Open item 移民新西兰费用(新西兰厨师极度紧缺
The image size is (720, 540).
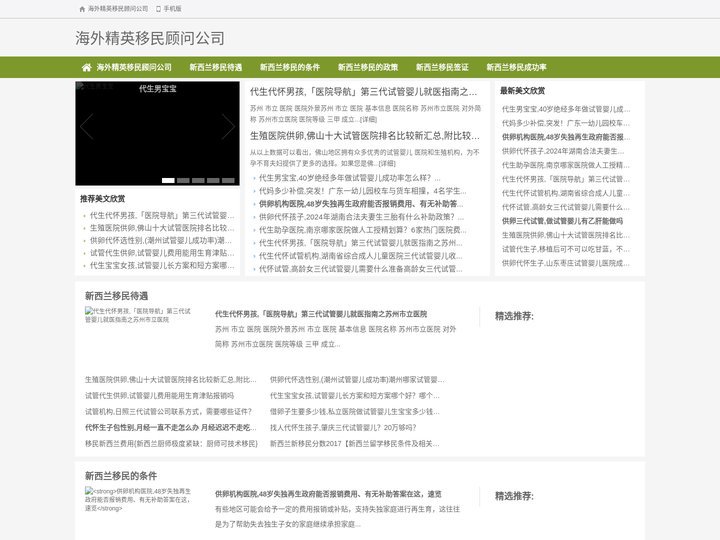point(171,444)
